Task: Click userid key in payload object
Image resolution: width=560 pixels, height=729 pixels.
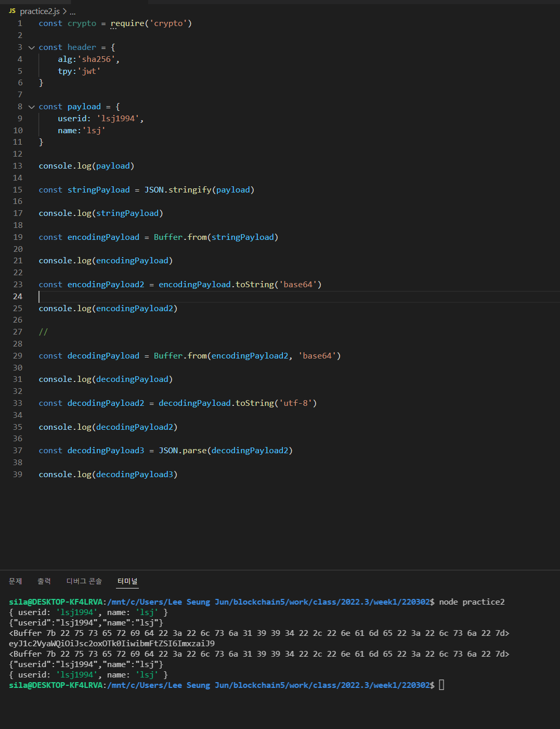Action: [72, 119]
